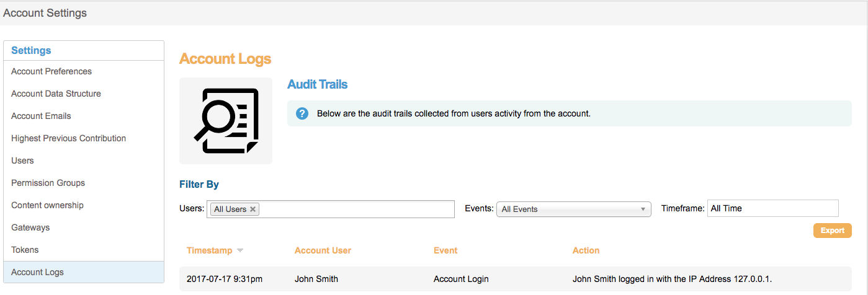Navigate to Permission Groups
This screenshot has height=295, width=868.
(x=48, y=183)
